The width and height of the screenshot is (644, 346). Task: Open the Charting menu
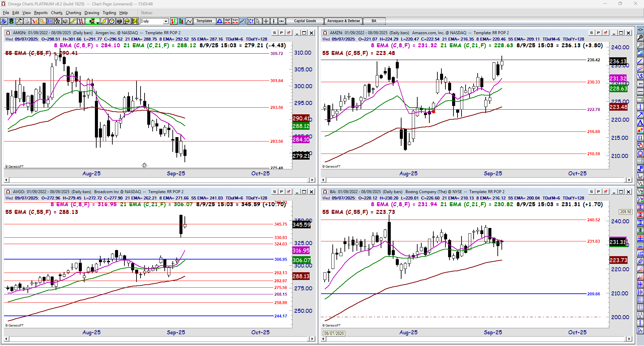(73, 13)
